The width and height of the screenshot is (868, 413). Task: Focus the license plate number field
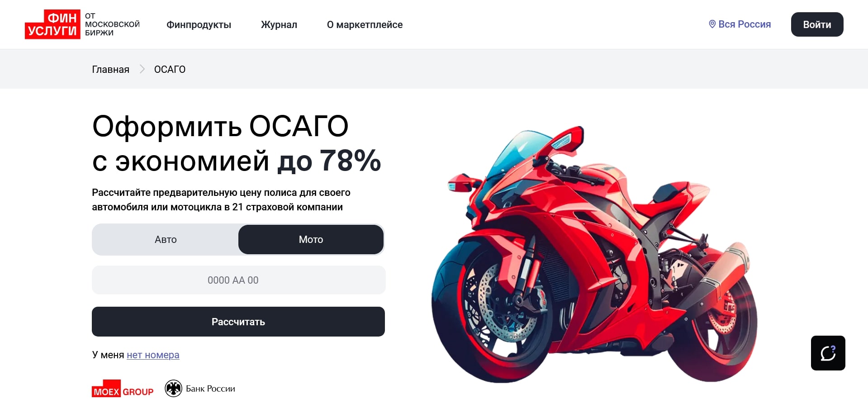coord(238,280)
